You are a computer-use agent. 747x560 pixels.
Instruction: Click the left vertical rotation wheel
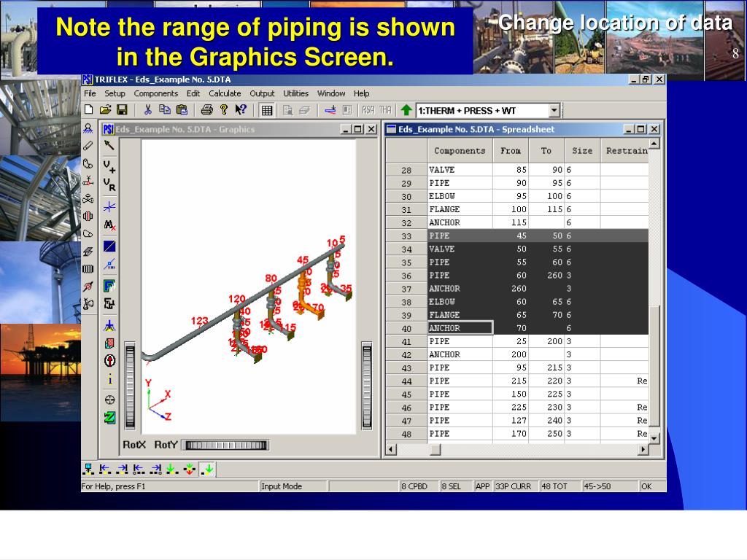(x=130, y=386)
